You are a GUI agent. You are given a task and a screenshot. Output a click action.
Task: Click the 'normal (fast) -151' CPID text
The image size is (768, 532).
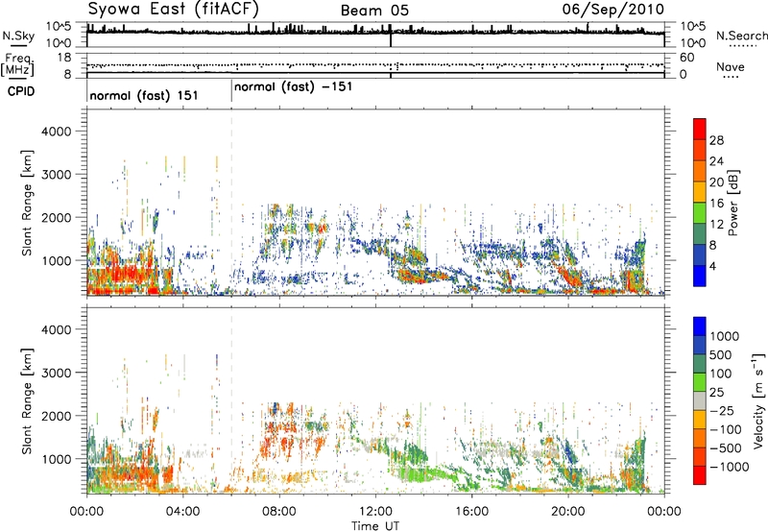(294, 87)
